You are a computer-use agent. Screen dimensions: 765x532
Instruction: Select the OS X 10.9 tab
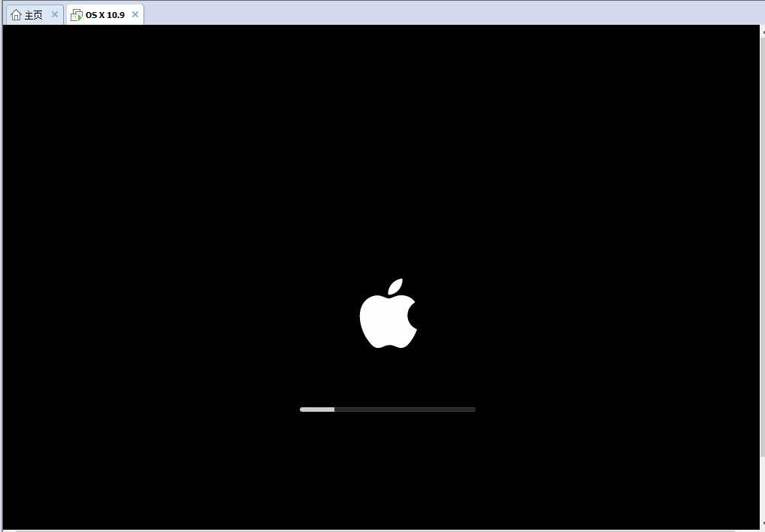105,15
